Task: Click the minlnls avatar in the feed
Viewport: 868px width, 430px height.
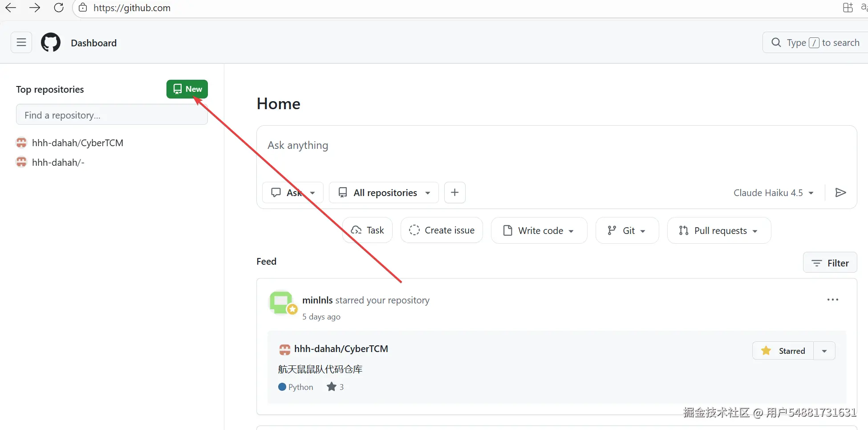Action: [x=281, y=303]
